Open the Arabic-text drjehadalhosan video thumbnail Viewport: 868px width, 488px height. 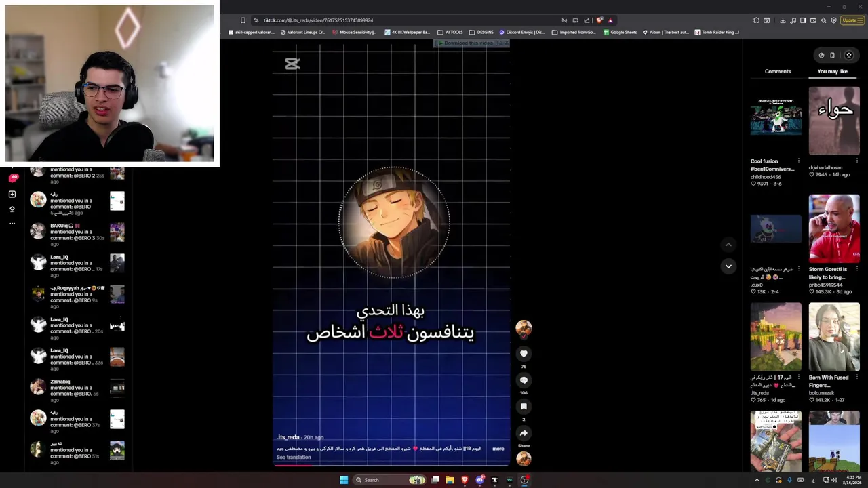834,121
